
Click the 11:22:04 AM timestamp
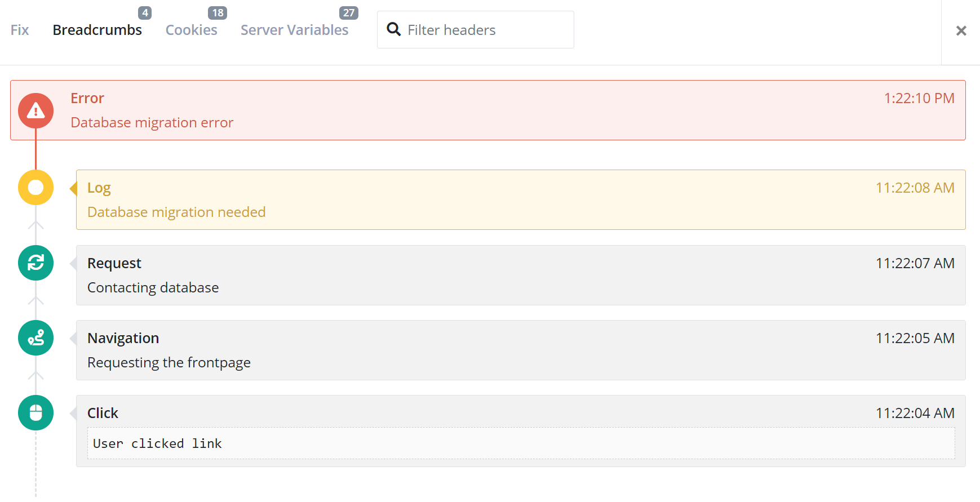pos(915,413)
